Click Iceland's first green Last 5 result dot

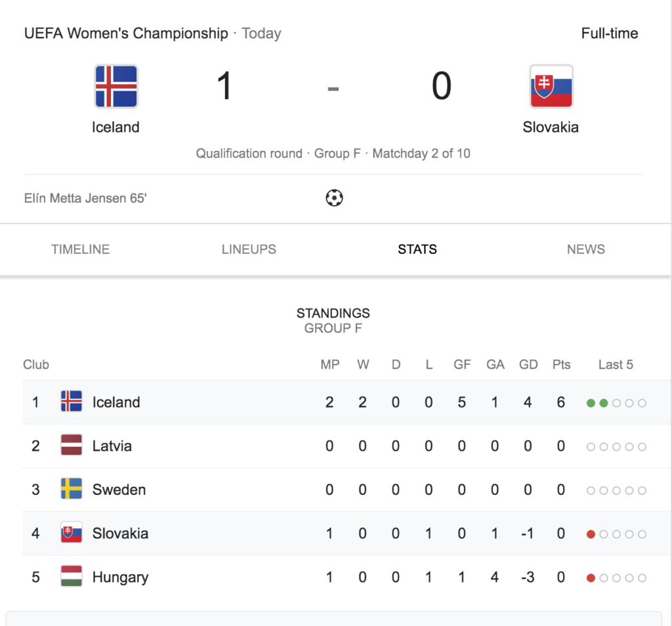coord(591,403)
